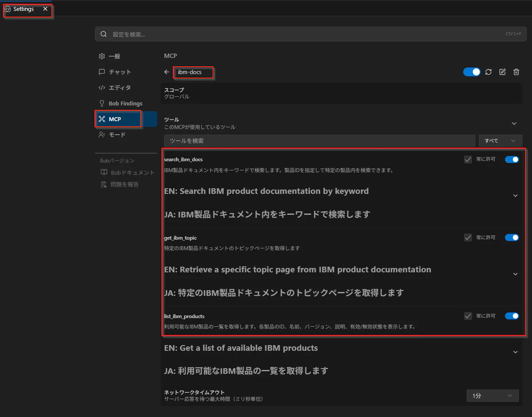The width and height of the screenshot is (532, 417).
Task: Click the list_ibm_products tool name
Action: (184, 316)
